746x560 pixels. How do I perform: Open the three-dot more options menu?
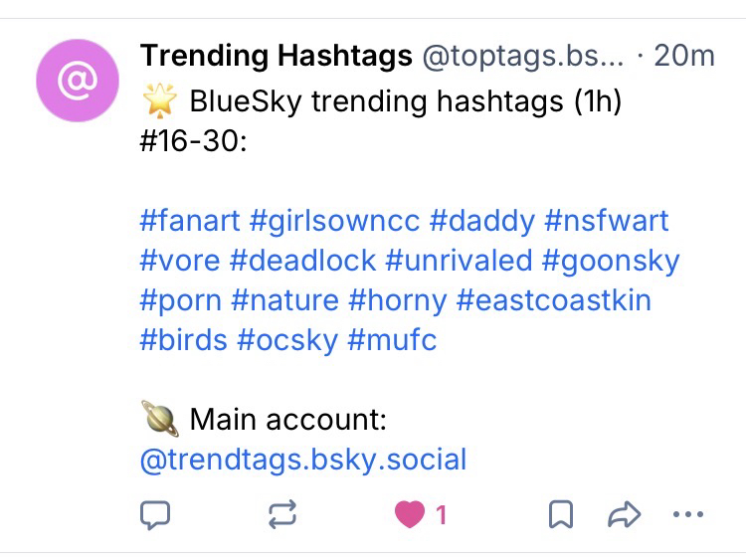click(687, 514)
